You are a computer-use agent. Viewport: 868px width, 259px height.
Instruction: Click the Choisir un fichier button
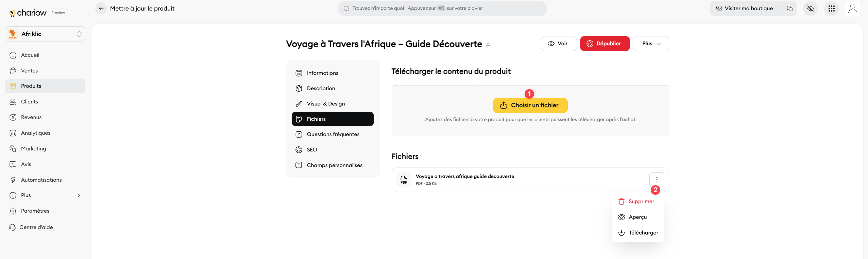click(530, 106)
